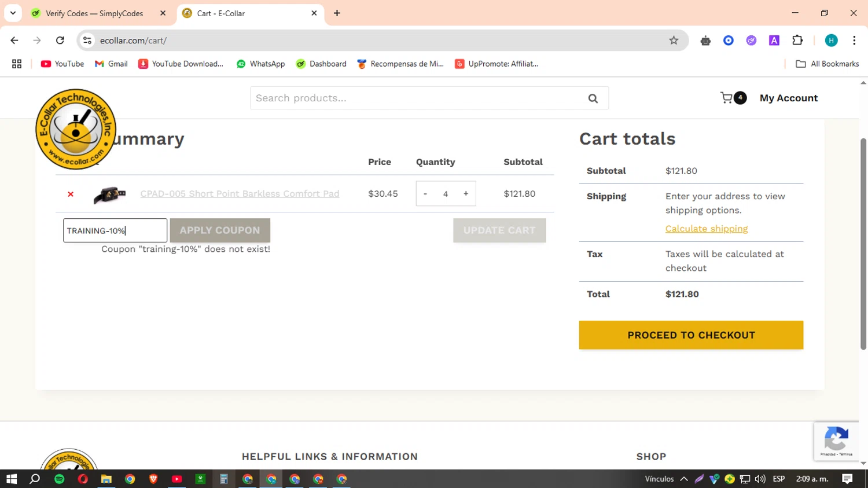Open Spotify from taskbar

[60, 479]
